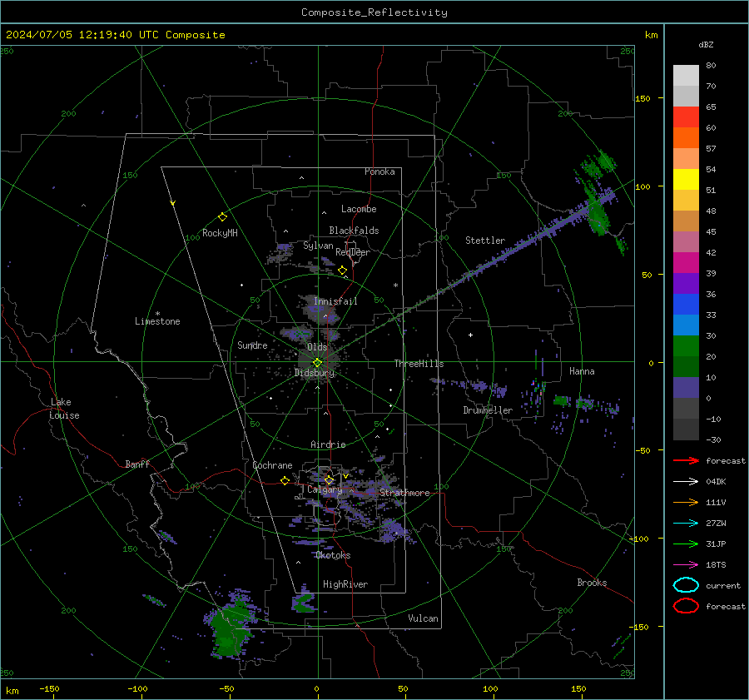This screenshot has width=749, height=700.
Task: Select the Stettler label
Action: (485, 241)
